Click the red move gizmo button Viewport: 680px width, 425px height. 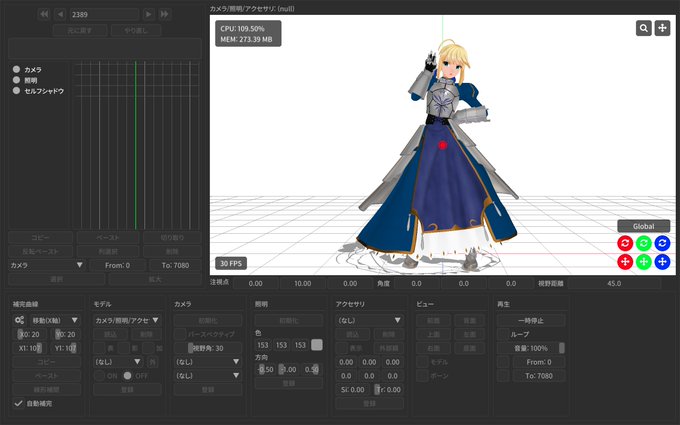click(625, 262)
